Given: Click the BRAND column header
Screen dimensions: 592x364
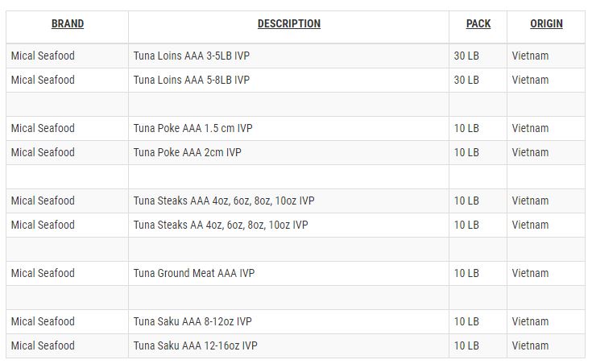Looking at the screenshot, I should [68, 24].
